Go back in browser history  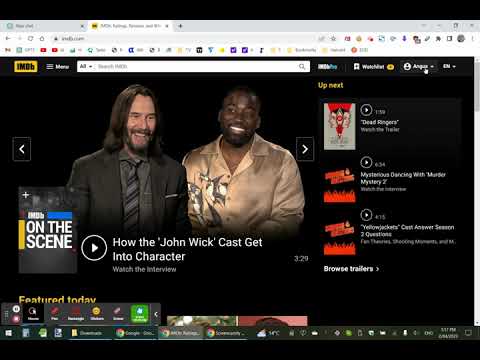point(8,38)
